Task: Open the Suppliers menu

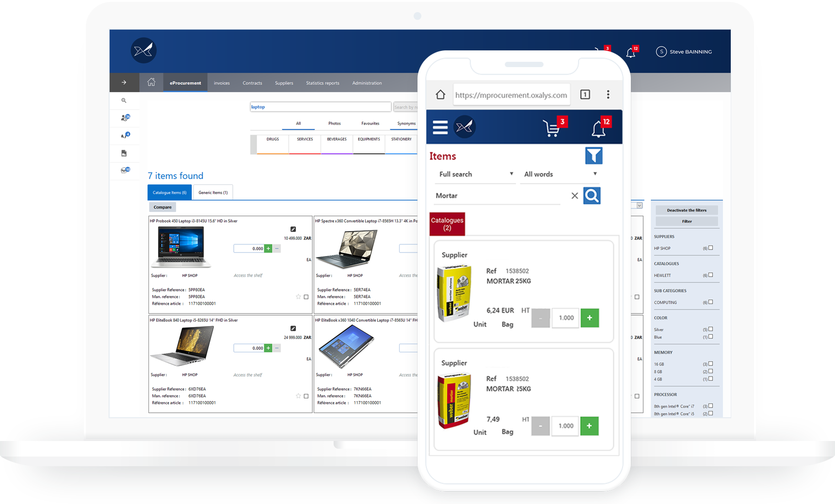Action: pos(284,83)
